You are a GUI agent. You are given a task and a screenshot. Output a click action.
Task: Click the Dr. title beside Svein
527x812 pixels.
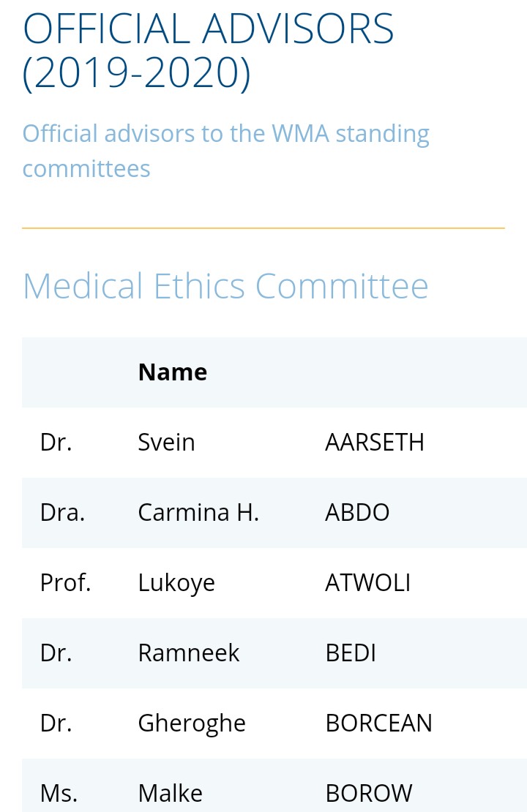[x=56, y=443]
